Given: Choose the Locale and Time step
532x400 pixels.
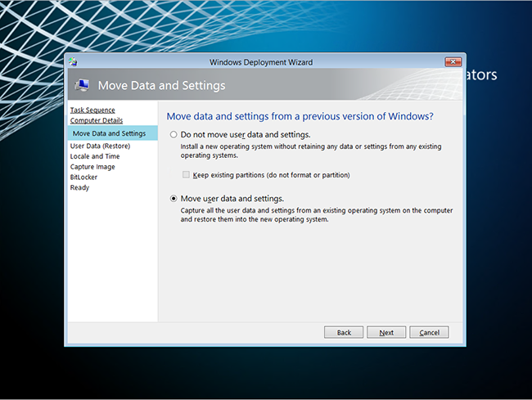Looking at the screenshot, I should (x=95, y=156).
